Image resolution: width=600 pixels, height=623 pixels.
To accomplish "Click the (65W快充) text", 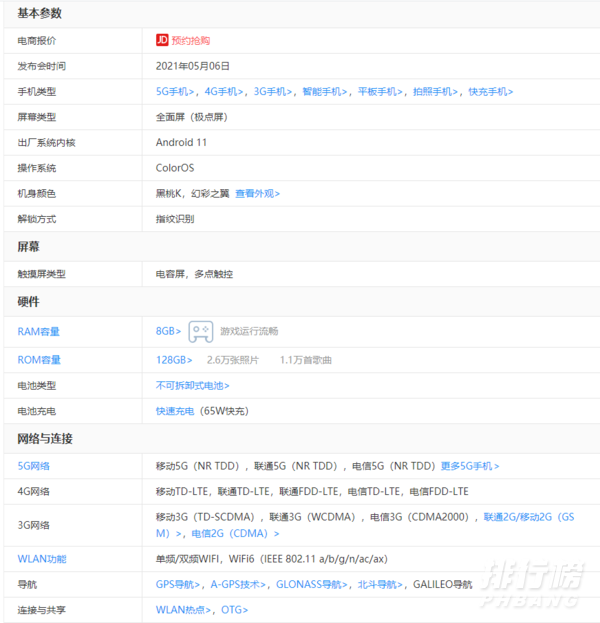I will [x=224, y=411].
